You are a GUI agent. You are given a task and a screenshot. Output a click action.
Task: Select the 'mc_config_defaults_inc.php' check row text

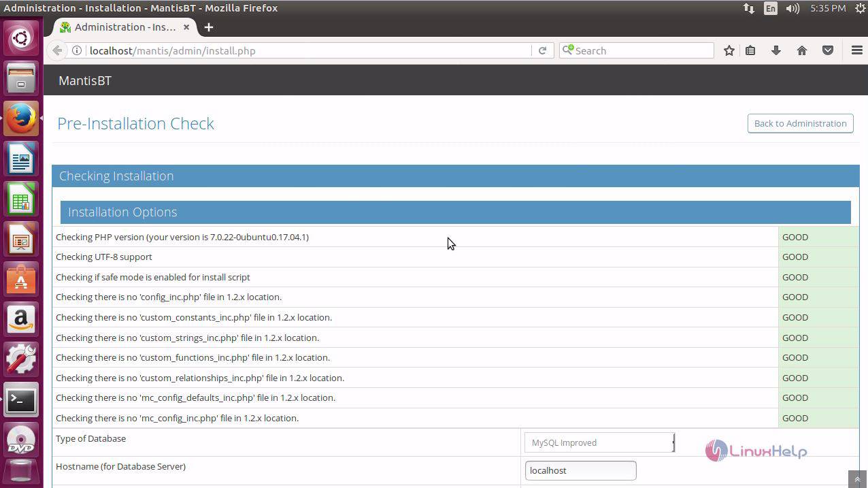tap(196, 397)
